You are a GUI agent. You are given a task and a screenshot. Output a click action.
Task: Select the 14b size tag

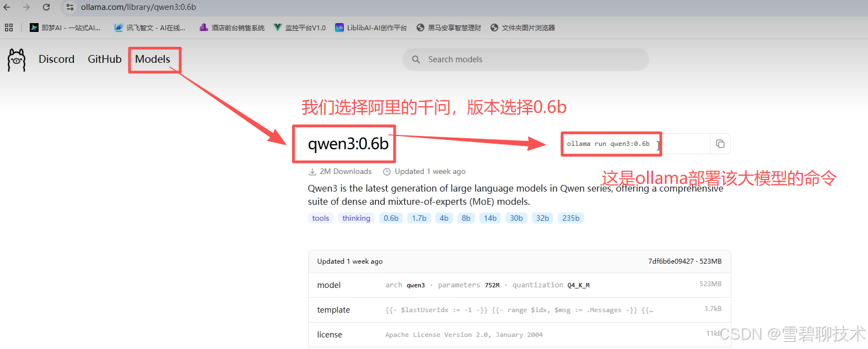(x=490, y=218)
